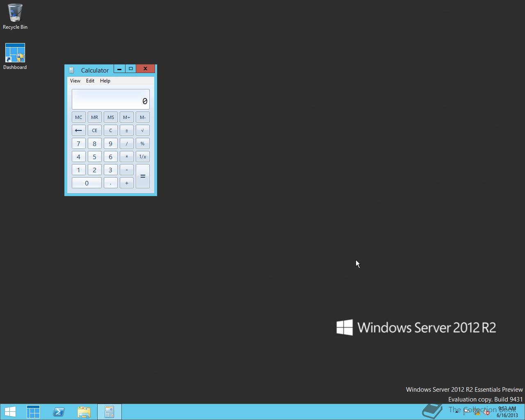Click digit 5 on the Calculator
Image resolution: width=525 pixels, height=420 pixels.
(x=95, y=157)
